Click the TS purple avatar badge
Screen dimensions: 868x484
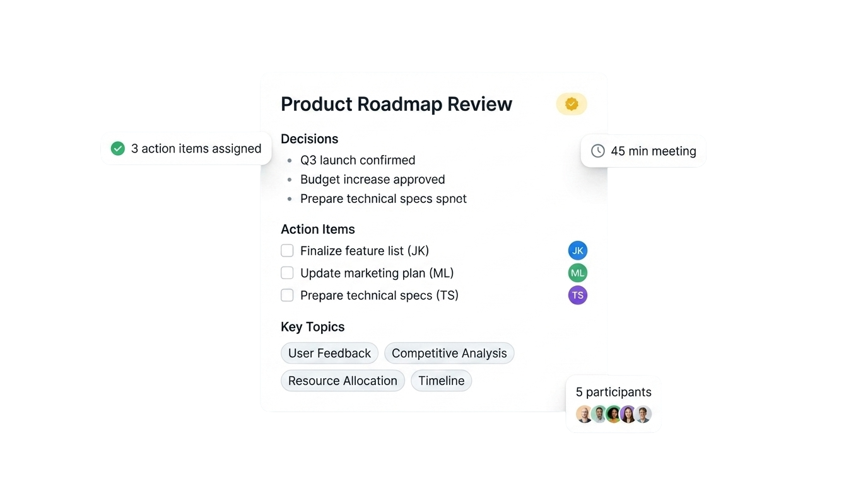pyautogui.click(x=577, y=295)
